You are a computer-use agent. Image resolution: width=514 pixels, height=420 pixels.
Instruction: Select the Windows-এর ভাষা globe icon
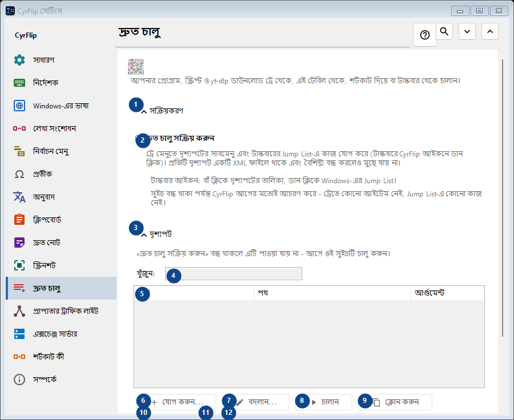pyautogui.click(x=19, y=106)
